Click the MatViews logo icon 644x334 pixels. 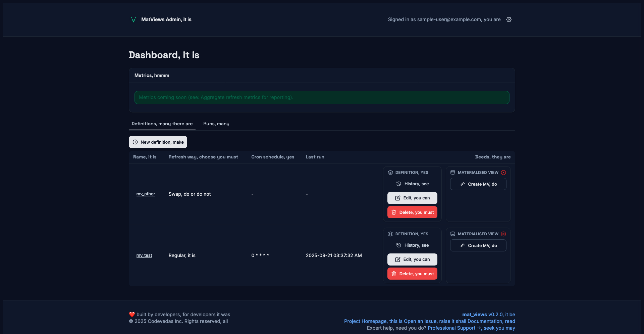point(133,19)
